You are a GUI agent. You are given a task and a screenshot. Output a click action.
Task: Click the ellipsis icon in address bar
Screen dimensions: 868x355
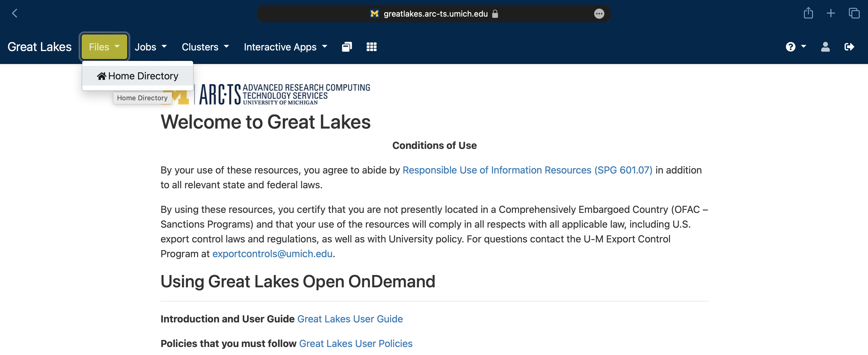(x=599, y=14)
